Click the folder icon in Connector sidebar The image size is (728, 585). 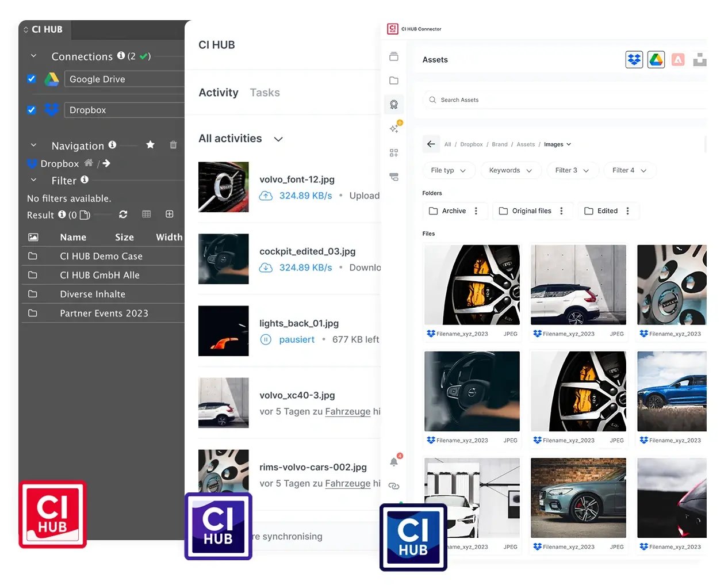coord(394,81)
